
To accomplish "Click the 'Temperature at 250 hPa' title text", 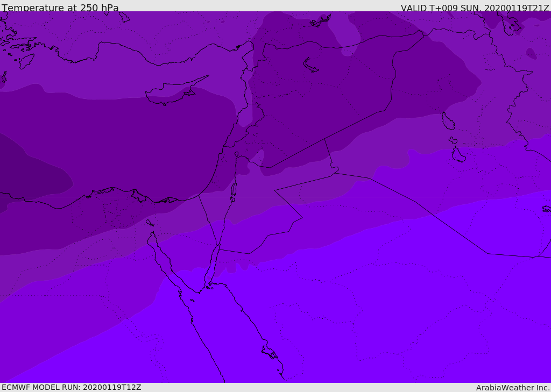I will coord(60,8).
